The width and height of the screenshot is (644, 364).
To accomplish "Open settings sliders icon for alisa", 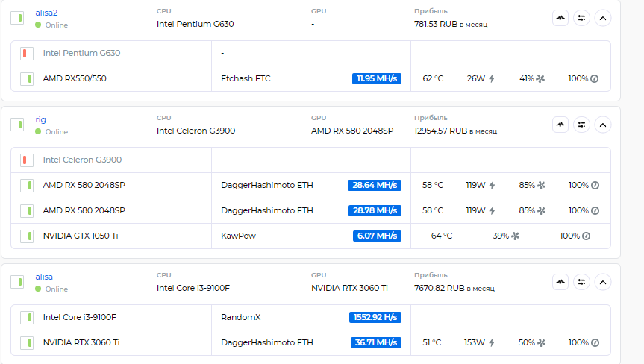I will point(581,283).
